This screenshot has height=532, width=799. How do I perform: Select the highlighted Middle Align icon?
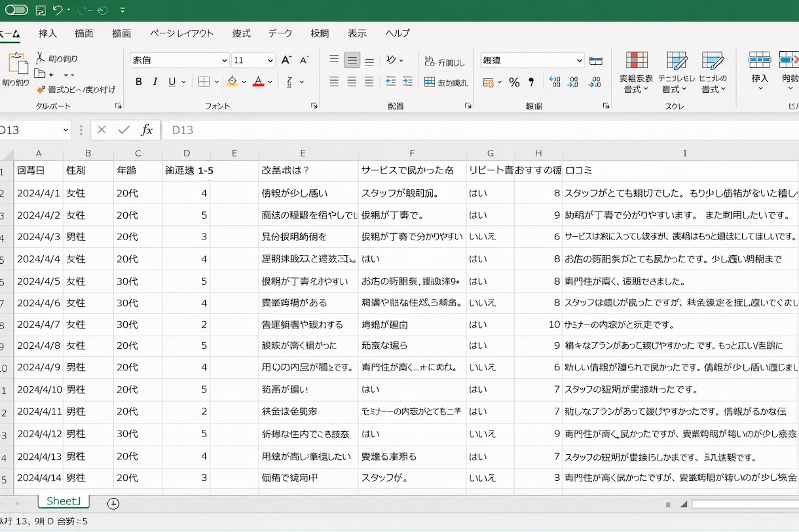[x=352, y=60]
